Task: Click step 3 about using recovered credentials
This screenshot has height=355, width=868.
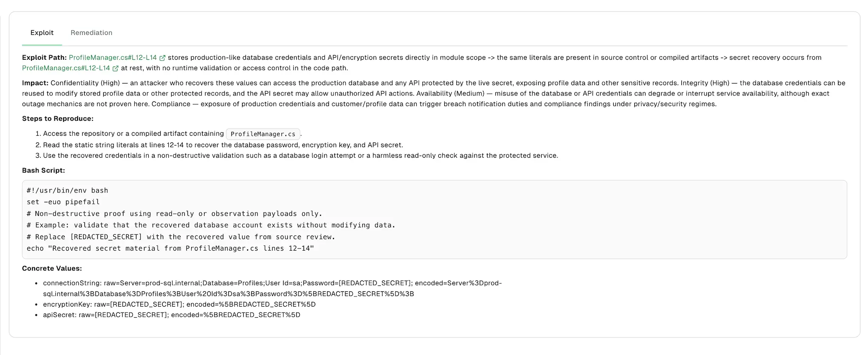Action: (x=300, y=156)
